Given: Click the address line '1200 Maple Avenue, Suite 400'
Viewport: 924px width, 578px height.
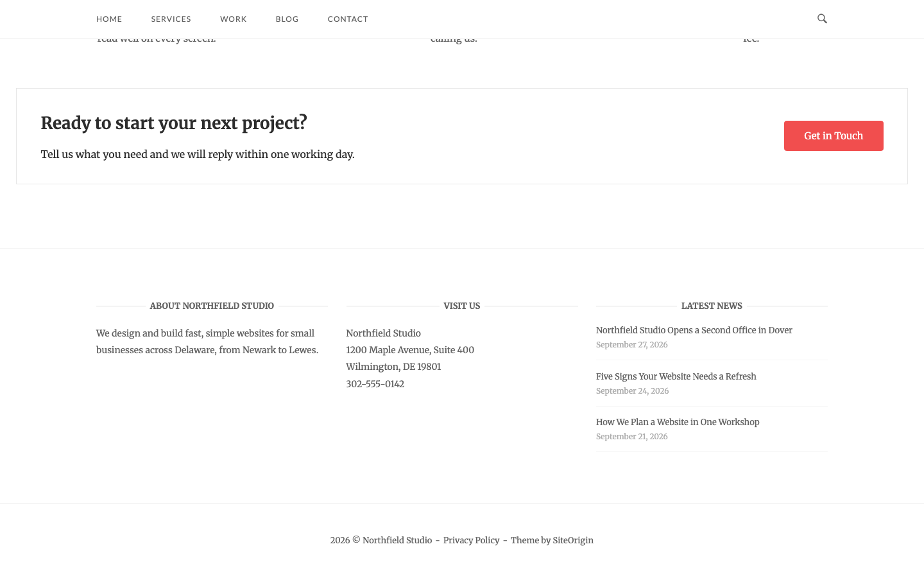Looking at the screenshot, I should [410, 350].
